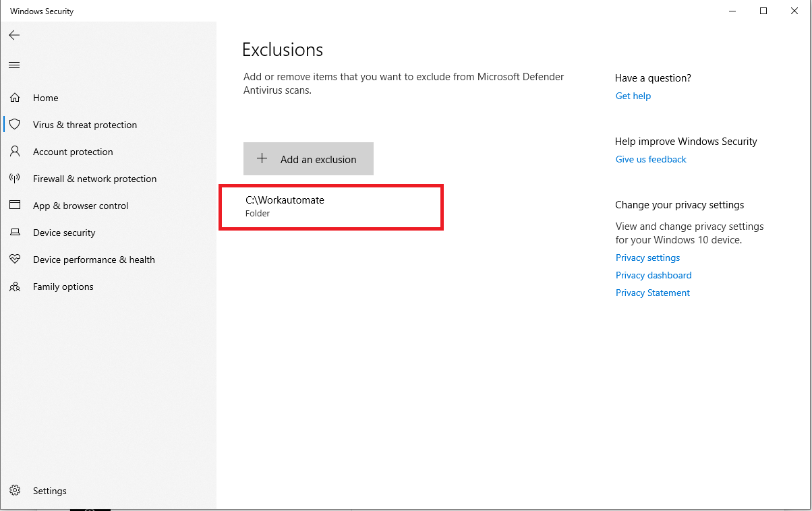Open the Privacy dashboard link
Image resolution: width=812 pixels, height=511 pixels.
point(654,275)
